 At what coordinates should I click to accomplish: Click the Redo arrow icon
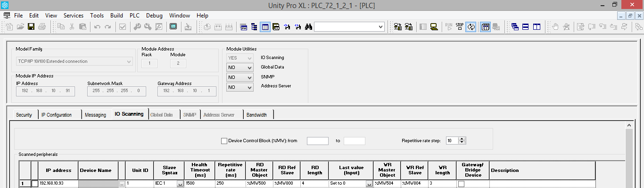click(108, 27)
